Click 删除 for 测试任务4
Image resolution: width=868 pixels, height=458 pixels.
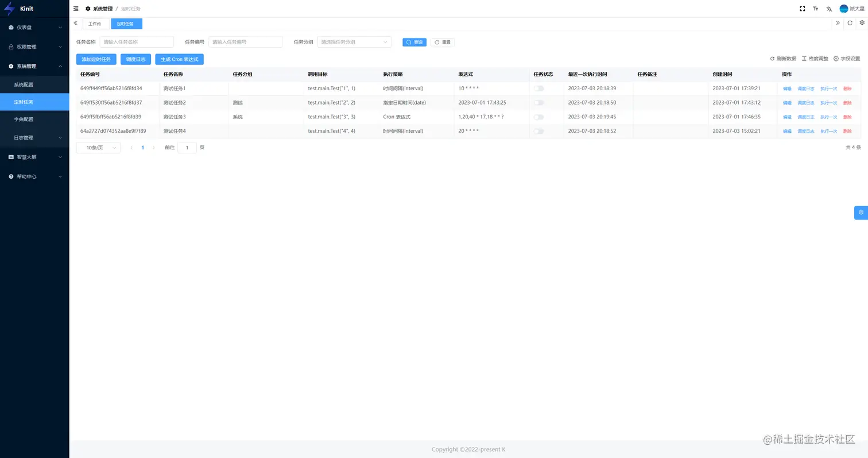point(847,131)
